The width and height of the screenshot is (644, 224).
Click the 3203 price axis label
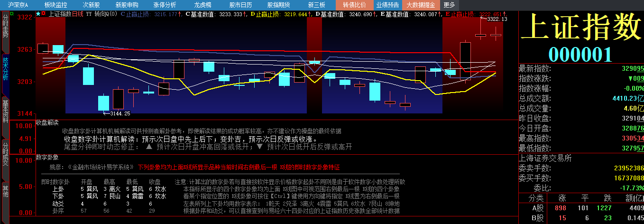coord(25,82)
